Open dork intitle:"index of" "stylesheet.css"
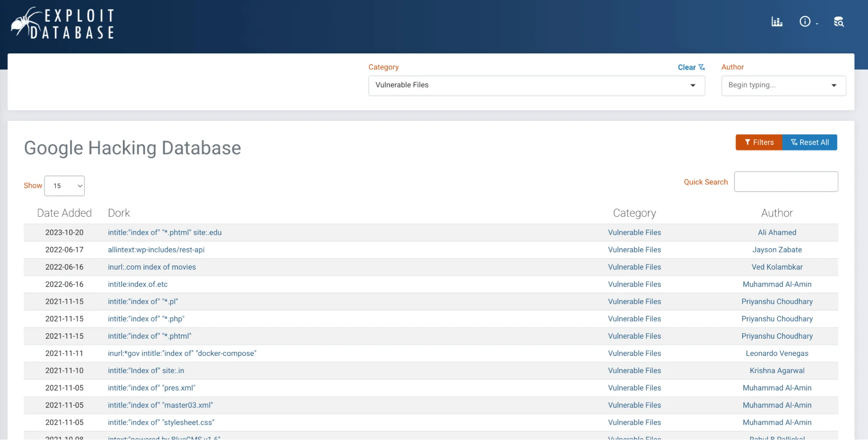This screenshot has height=440, width=868. click(161, 423)
